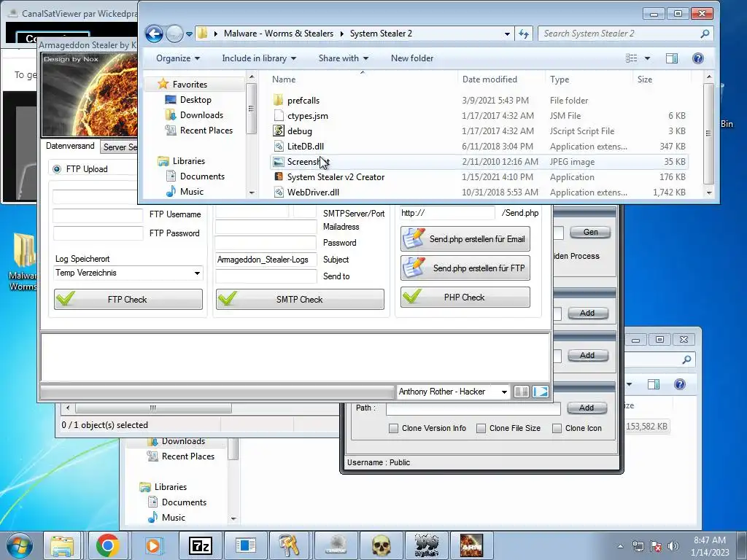
Task: Open the explorer help button
Action: pyautogui.click(x=698, y=58)
